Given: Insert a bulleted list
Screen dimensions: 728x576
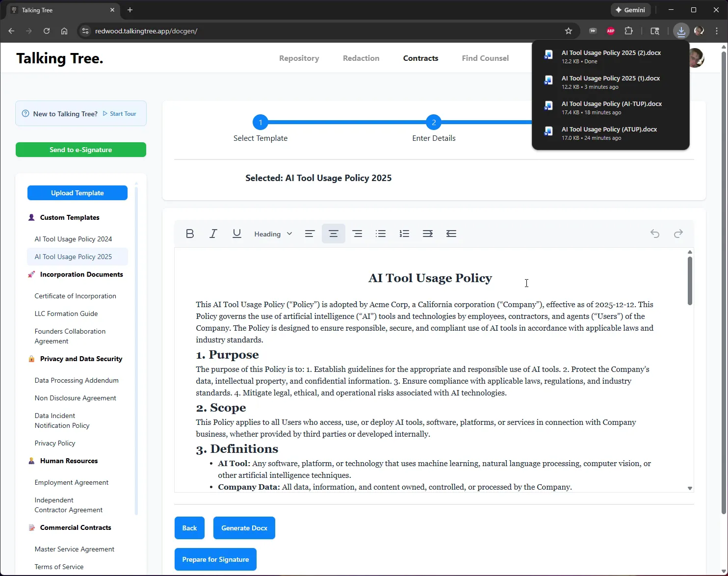Looking at the screenshot, I should coord(381,234).
